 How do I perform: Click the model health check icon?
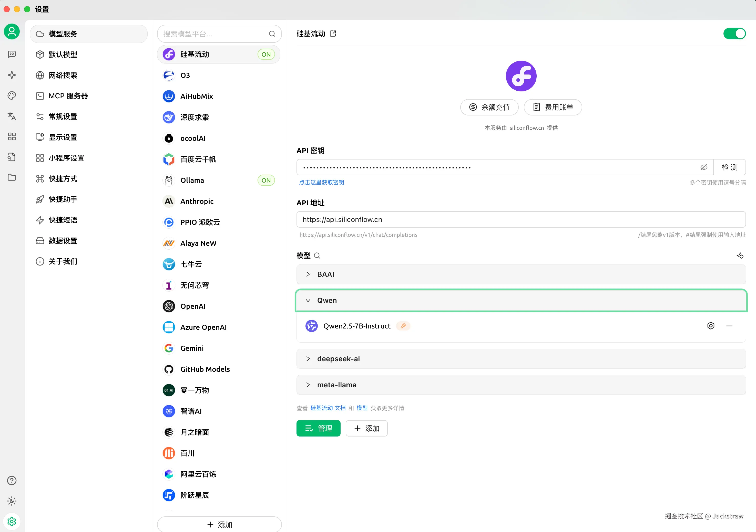(x=740, y=255)
